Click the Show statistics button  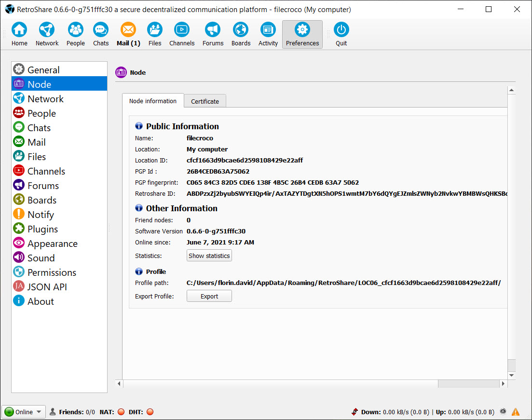[x=209, y=256]
